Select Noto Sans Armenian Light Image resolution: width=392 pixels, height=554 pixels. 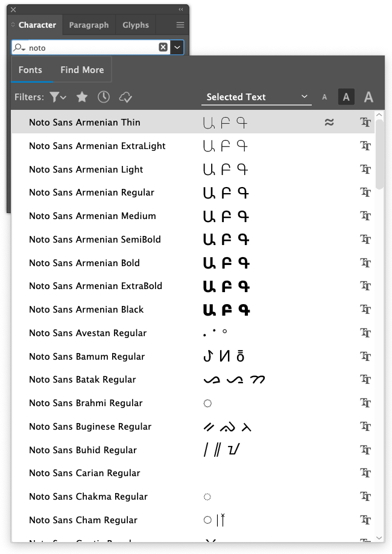coord(192,169)
